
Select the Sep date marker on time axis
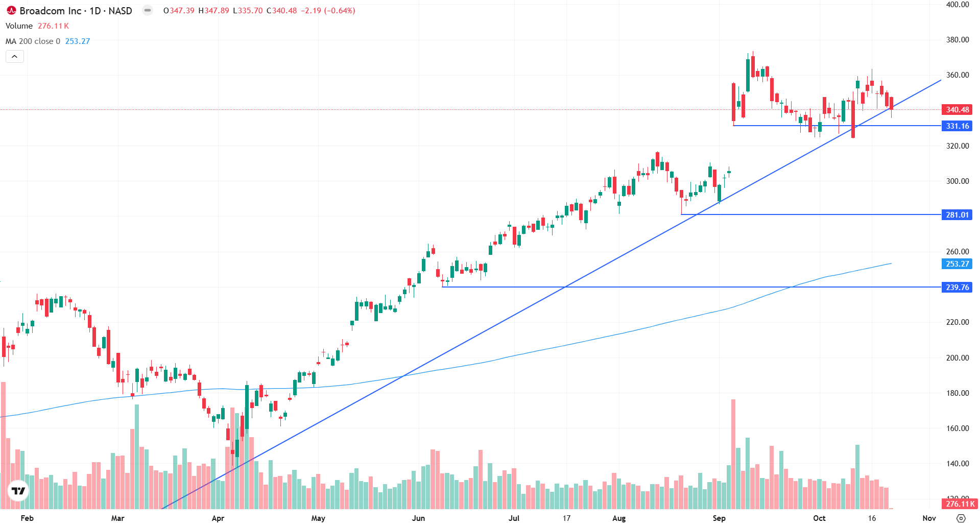[x=719, y=518]
